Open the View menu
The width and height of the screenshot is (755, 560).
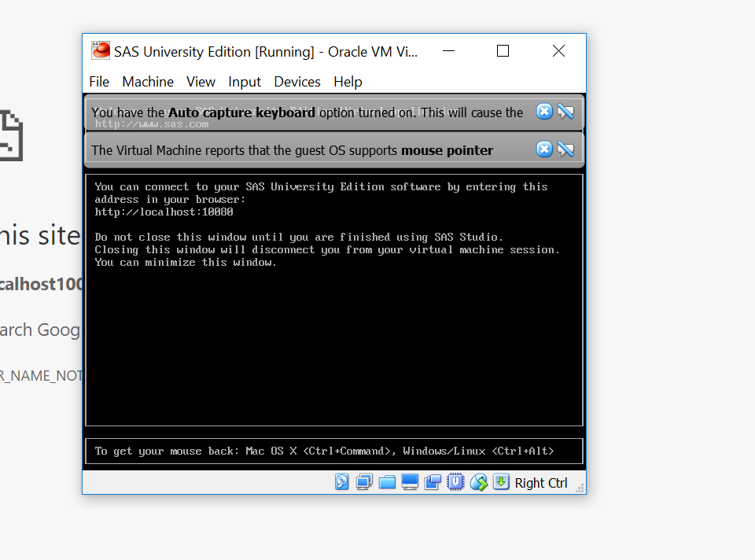tap(201, 82)
